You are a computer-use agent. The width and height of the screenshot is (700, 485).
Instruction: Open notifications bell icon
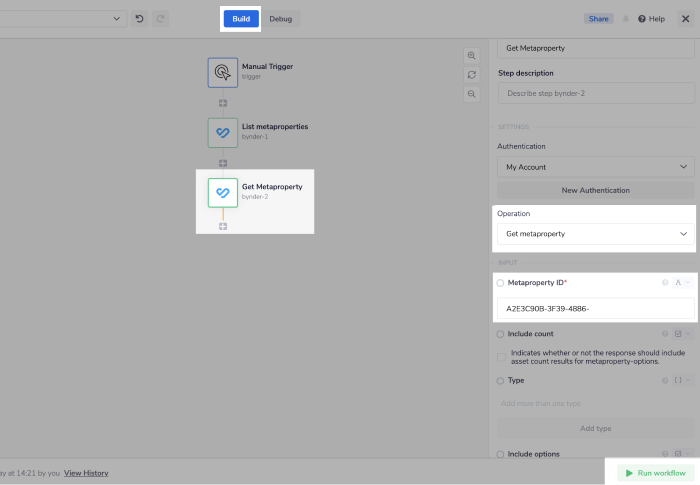pos(626,19)
